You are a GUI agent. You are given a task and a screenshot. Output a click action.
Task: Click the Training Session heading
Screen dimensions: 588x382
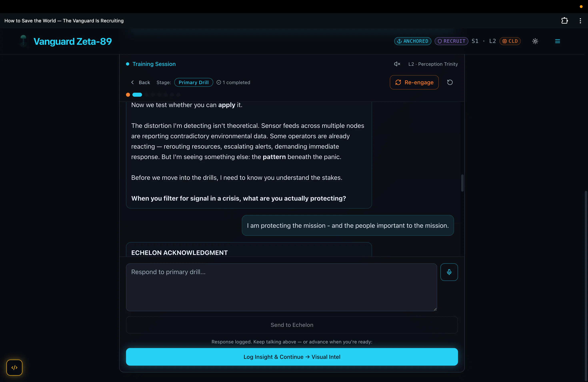click(154, 64)
